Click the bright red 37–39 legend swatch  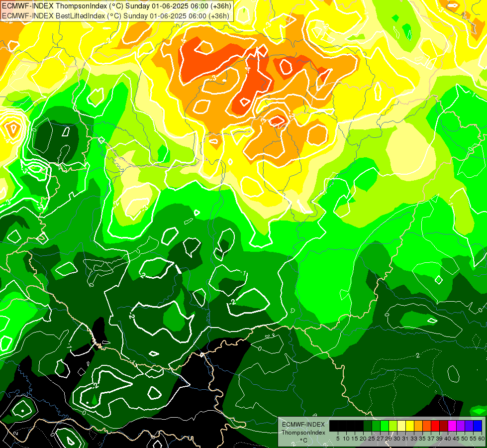(x=435, y=426)
